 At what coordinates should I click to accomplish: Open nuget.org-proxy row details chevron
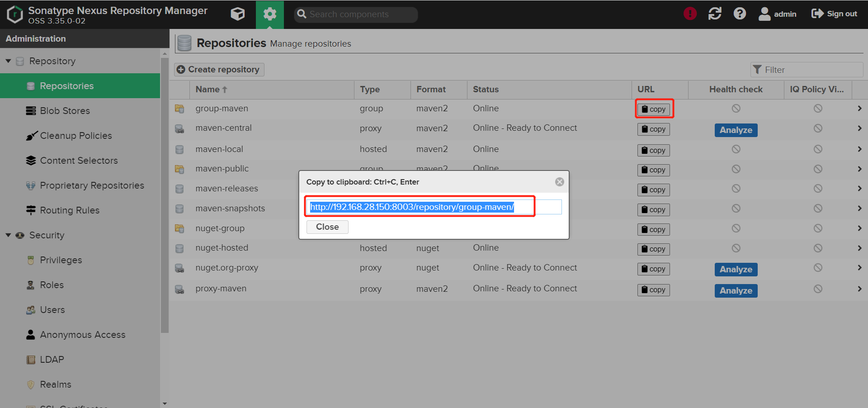pyautogui.click(x=859, y=268)
